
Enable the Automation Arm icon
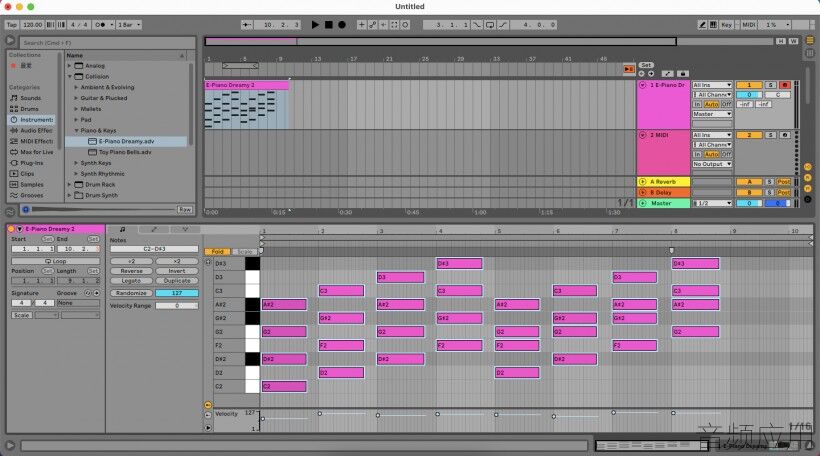click(x=372, y=25)
